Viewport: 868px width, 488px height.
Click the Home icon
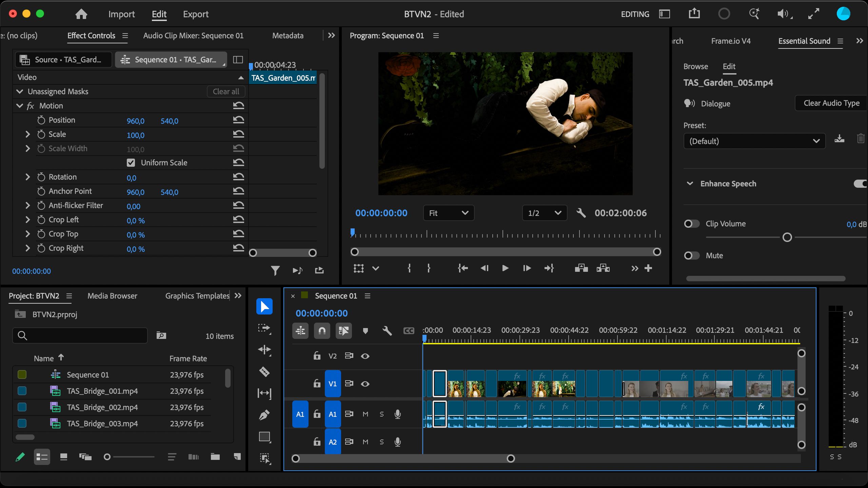coord(81,14)
